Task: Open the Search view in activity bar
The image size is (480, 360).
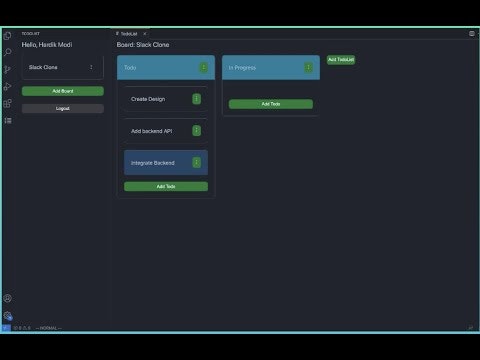Action: click(7, 52)
